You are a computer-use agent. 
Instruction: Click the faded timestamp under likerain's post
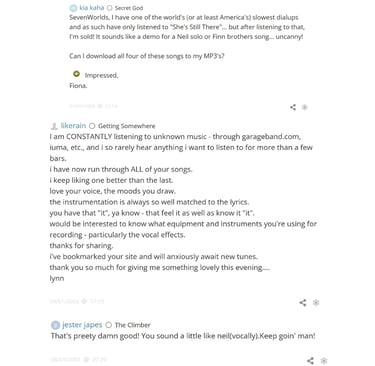(x=77, y=301)
